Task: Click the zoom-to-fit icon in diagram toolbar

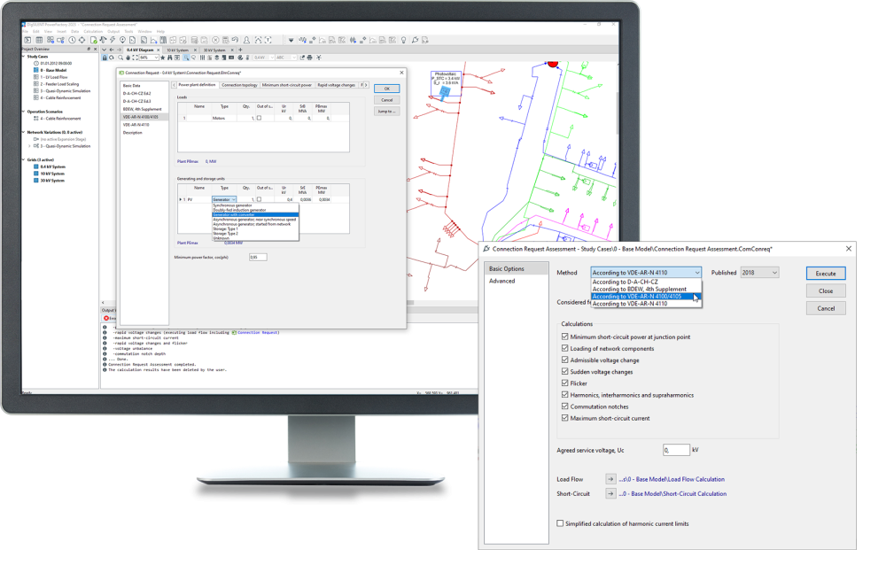Action: (135, 58)
